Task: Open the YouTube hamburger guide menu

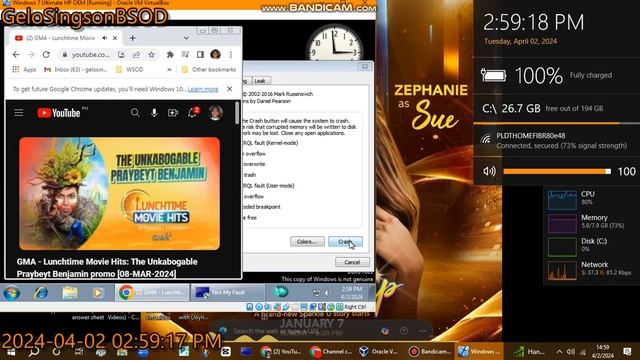Action: point(19,113)
